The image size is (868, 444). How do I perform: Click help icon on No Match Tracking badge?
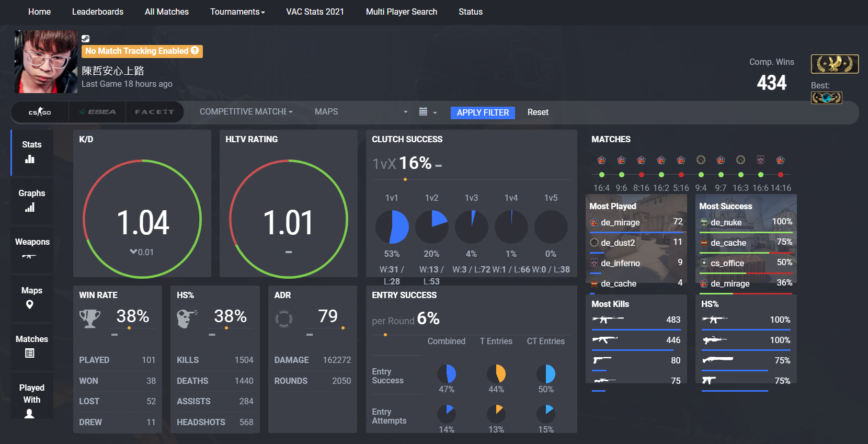[195, 51]
